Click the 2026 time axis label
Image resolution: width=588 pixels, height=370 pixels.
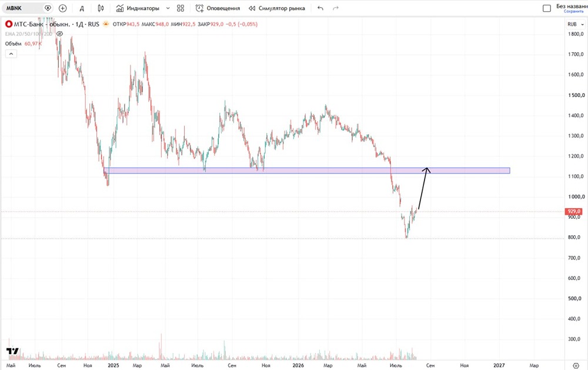pos(298,365)
